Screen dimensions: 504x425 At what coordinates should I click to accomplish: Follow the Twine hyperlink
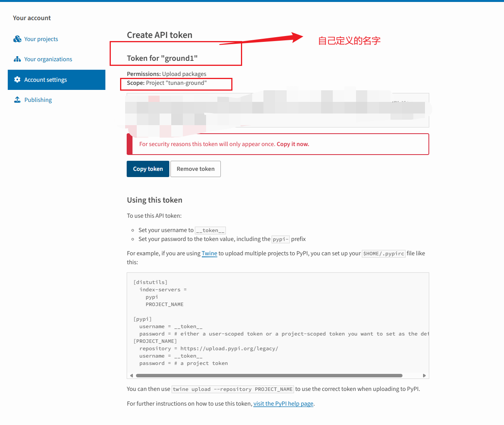coord(209,253)
